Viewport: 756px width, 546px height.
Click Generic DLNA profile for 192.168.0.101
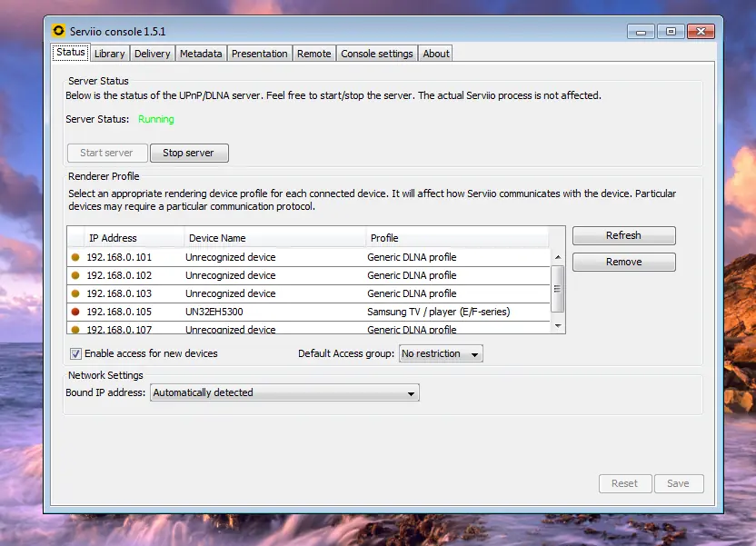point(412,257)
